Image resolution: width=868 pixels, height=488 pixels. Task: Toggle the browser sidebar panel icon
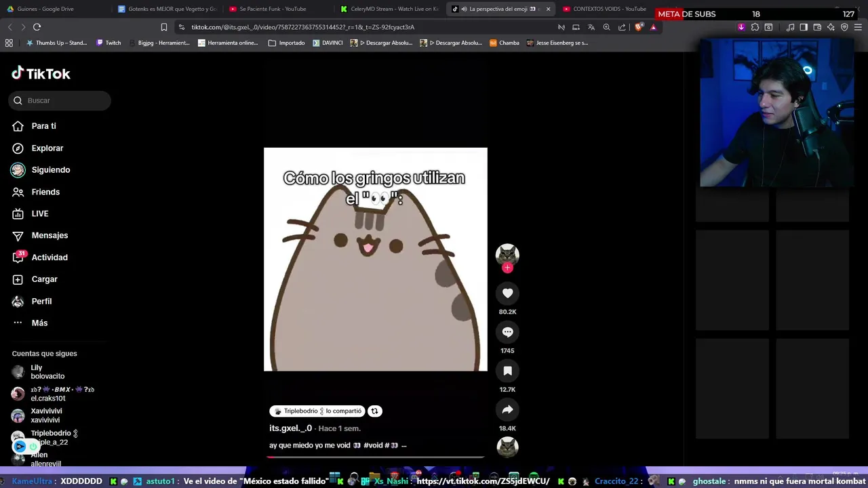(804, 27)
